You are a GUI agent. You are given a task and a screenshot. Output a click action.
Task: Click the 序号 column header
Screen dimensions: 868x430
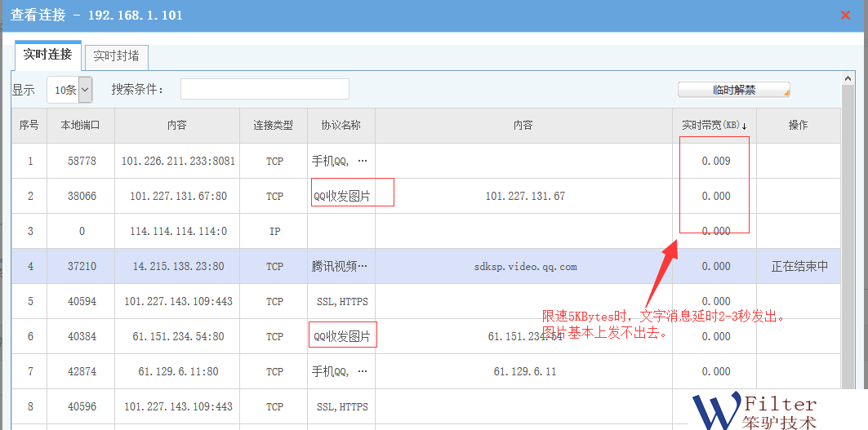(x=29, y=126)
